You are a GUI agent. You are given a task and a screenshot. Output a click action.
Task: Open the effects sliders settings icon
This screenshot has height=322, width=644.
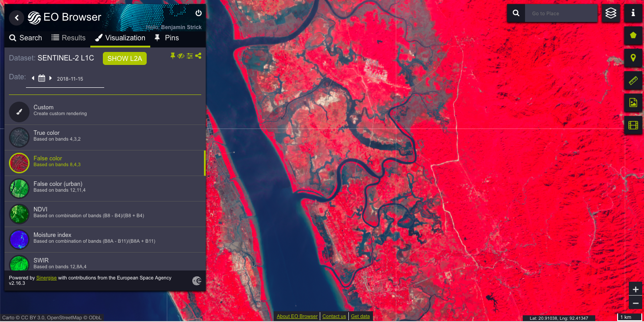pyautogui.click(x=190, y=56)
